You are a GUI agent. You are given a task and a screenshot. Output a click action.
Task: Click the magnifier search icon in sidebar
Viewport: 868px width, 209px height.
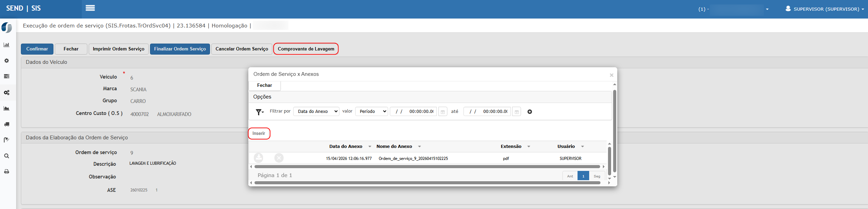(x=7, y=156)
